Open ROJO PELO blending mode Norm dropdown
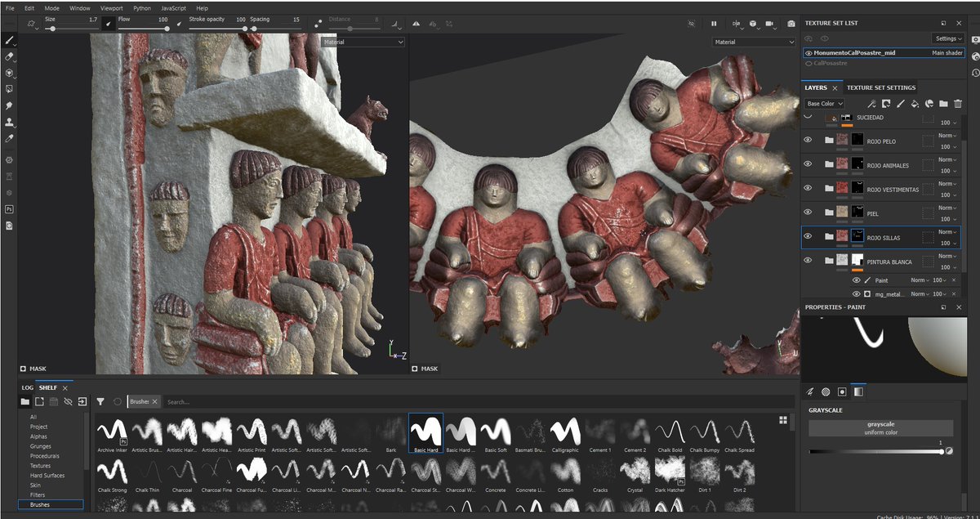The width and height of the screenshot is (980, 519). 947,135
